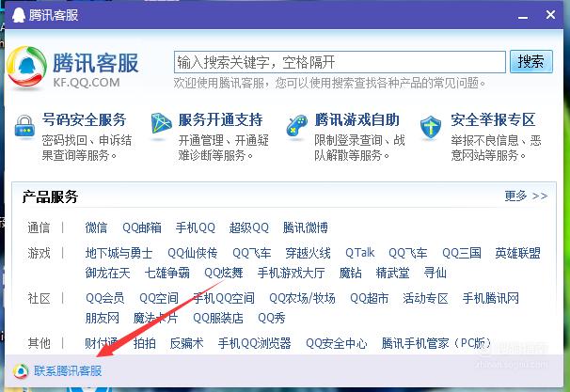Open the 魔钻 link
This screenshot has height=392, width=570.
351,273
